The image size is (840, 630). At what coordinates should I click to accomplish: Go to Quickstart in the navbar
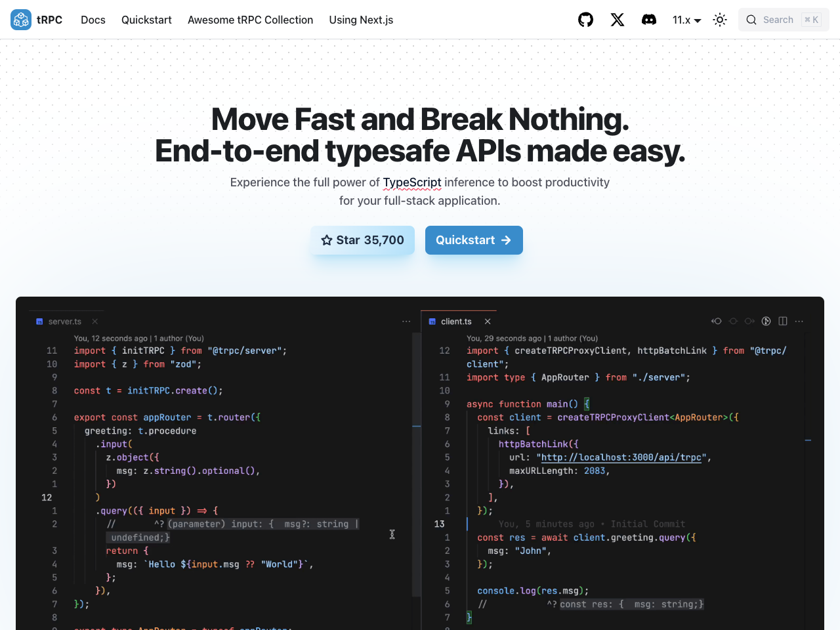click(x=146, y=20)
